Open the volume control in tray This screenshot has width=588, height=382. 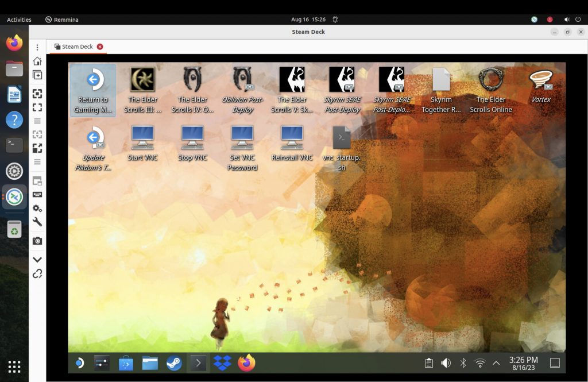(x=446, y=363)
